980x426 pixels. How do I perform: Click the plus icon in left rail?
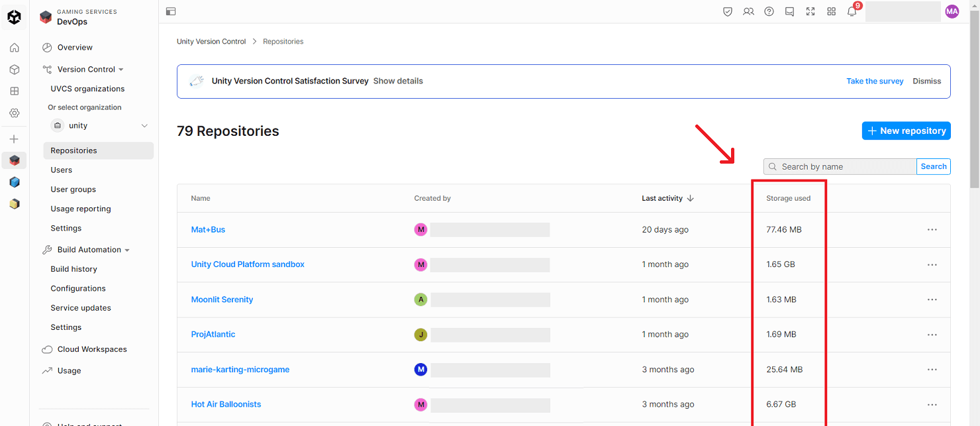[14, 139]
